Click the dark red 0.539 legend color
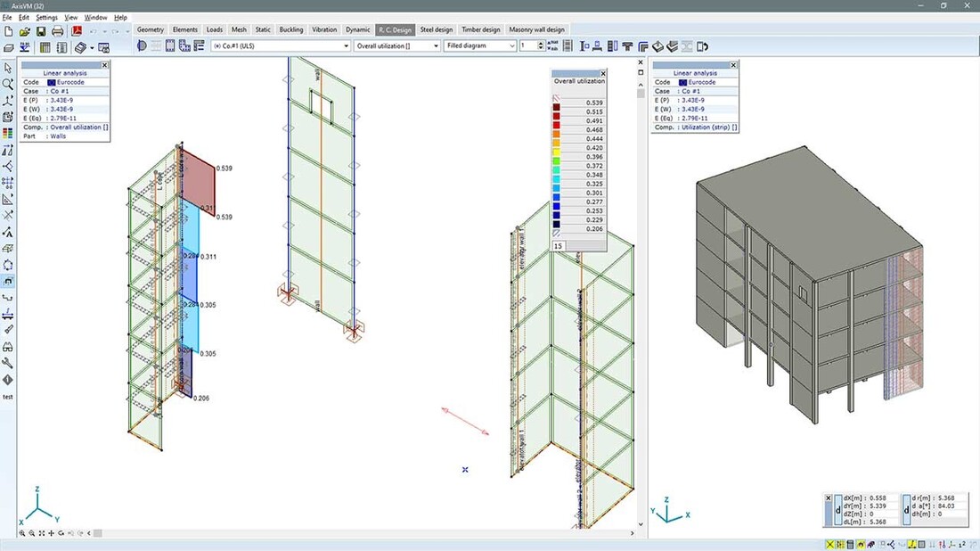This screenshot has width=980, height=551. tap(557, 103)
